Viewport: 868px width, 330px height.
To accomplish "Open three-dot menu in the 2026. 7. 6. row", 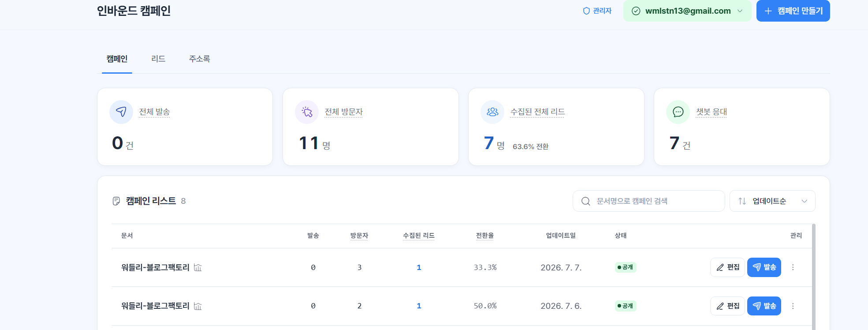I will click(793, 306).
